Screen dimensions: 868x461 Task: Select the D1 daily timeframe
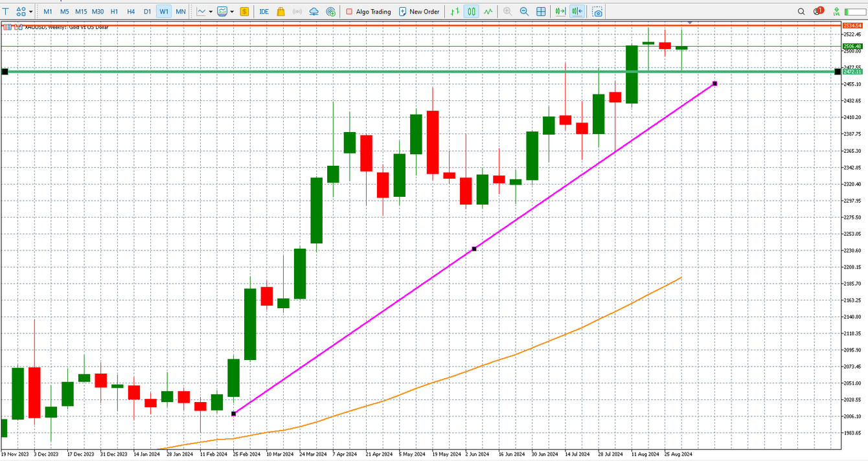147,12
